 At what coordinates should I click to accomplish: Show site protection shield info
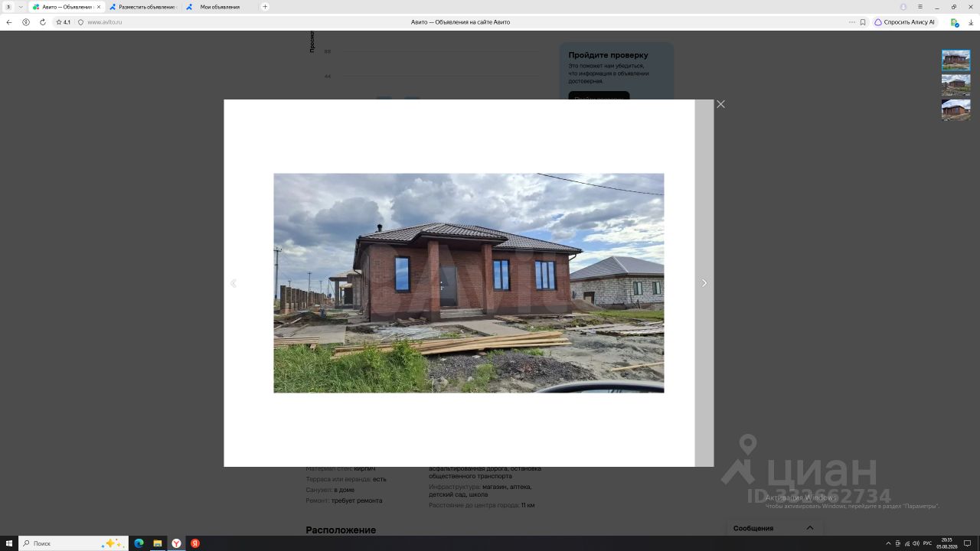[x=80, y=22]
